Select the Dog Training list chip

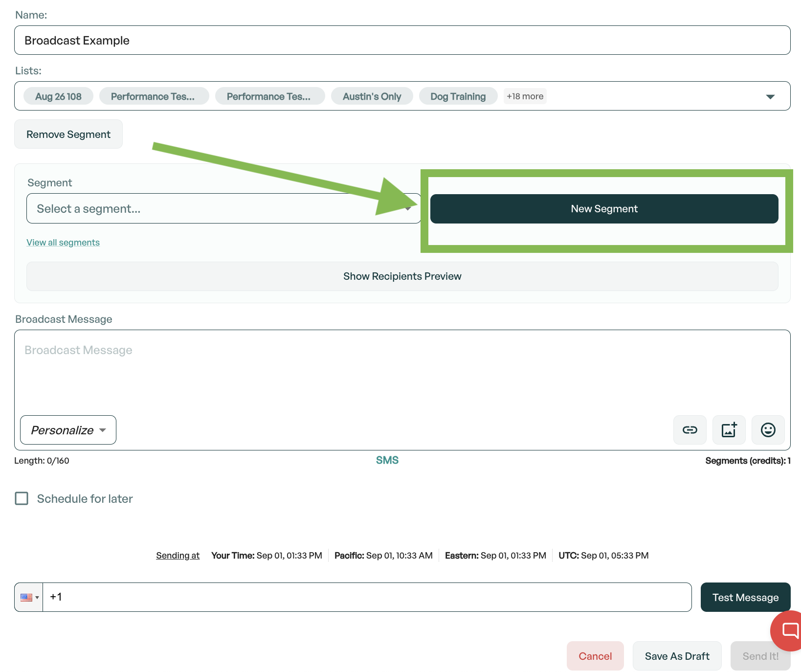tap(458, 96)
